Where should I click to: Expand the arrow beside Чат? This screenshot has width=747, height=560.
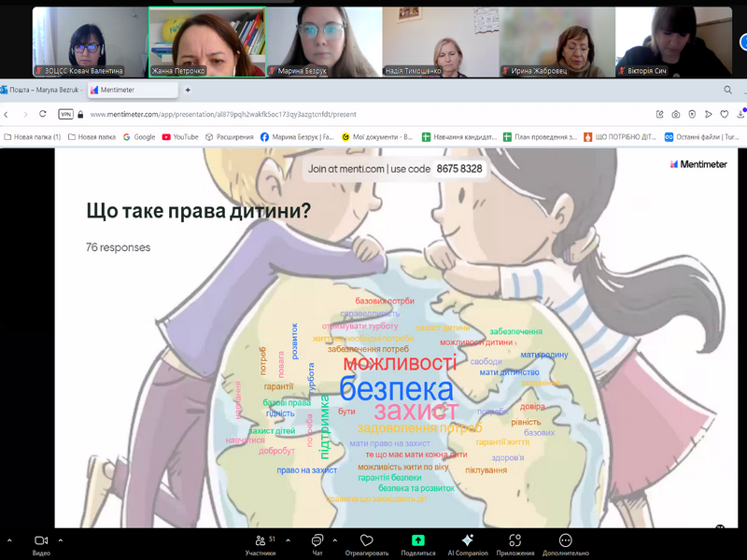[x=334, y=540]
